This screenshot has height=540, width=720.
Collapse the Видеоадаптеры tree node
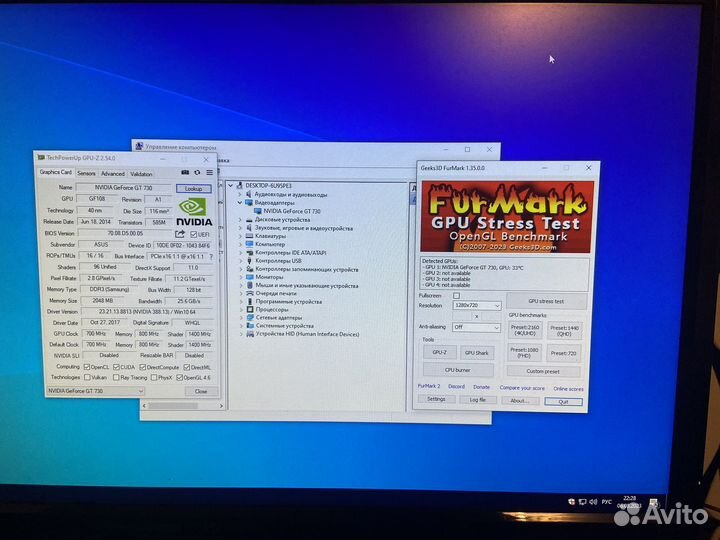pyautogui.click(x=240, y=202)
